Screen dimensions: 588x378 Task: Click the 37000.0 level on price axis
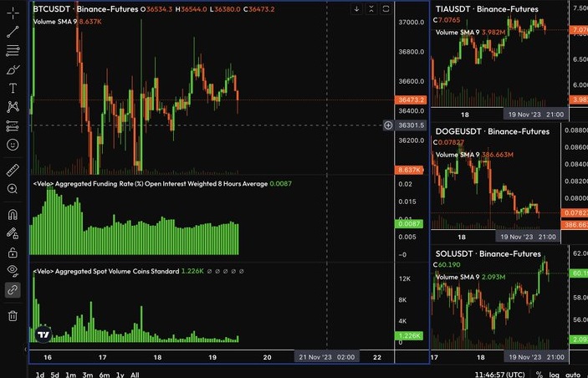point(412,22)
